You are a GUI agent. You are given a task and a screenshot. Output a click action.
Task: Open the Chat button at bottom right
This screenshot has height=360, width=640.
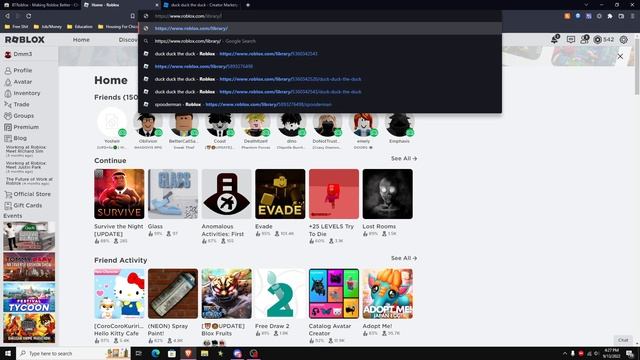pos(623,340)
